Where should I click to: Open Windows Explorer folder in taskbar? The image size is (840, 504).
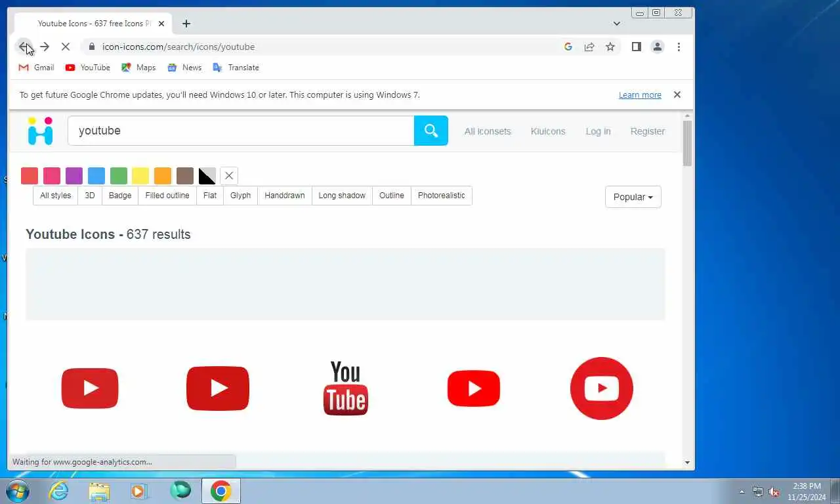[x=99, y=491]
